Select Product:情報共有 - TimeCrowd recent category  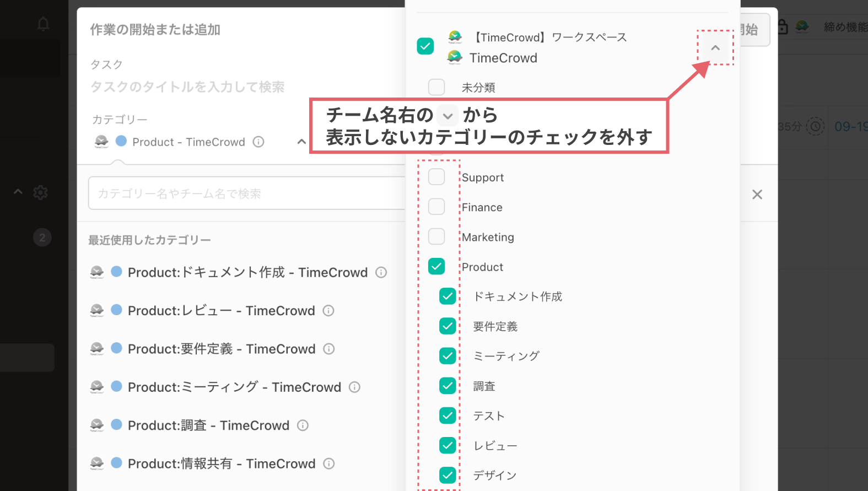222,463
